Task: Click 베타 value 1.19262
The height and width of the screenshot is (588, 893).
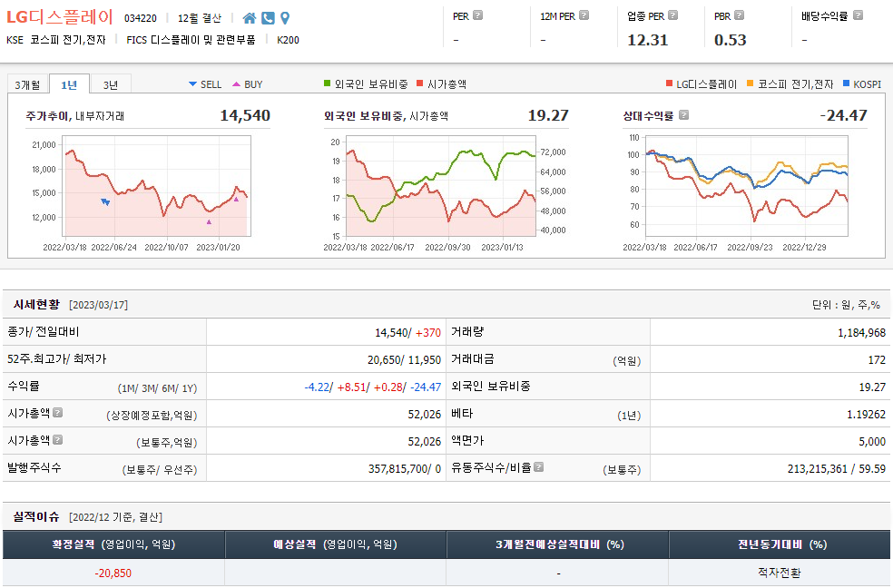Action: (x=867, y=415)
